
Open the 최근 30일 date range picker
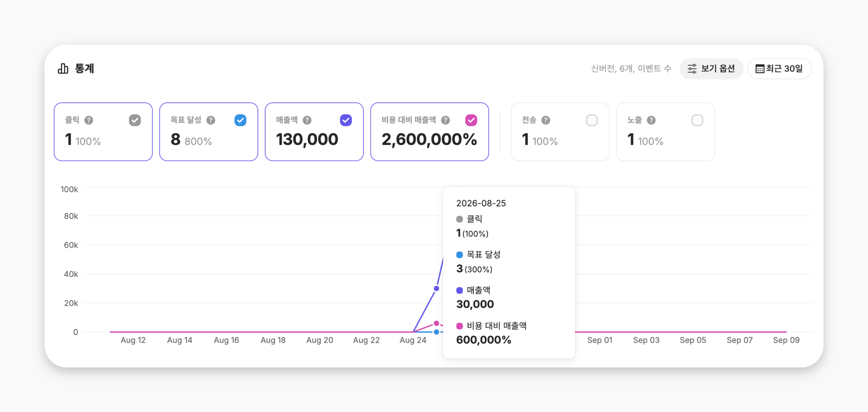point(779,69)
